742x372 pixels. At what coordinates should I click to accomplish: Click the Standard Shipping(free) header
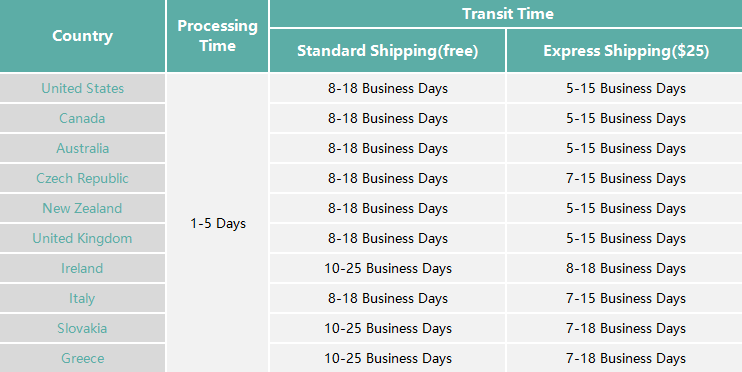(388, 51)
